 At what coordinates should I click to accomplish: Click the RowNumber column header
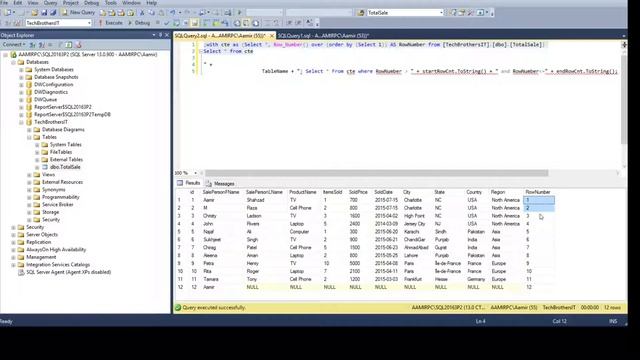coord(538,192)
